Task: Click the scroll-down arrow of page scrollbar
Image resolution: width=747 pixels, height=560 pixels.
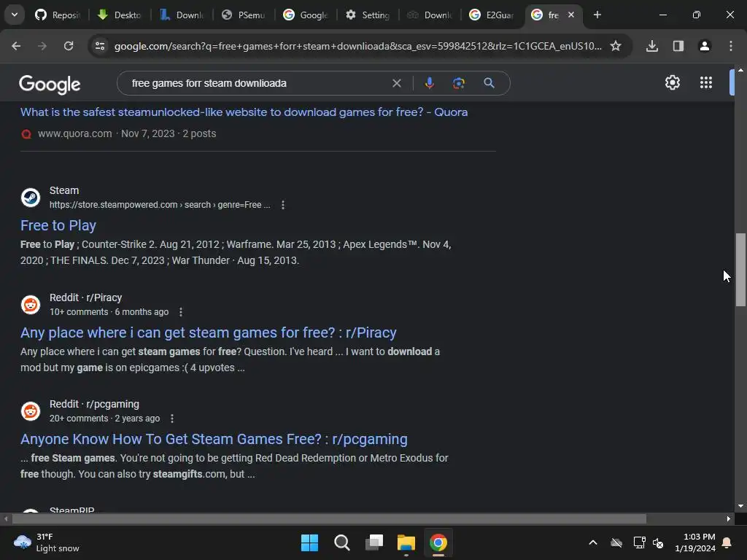Action: (740, 506)
